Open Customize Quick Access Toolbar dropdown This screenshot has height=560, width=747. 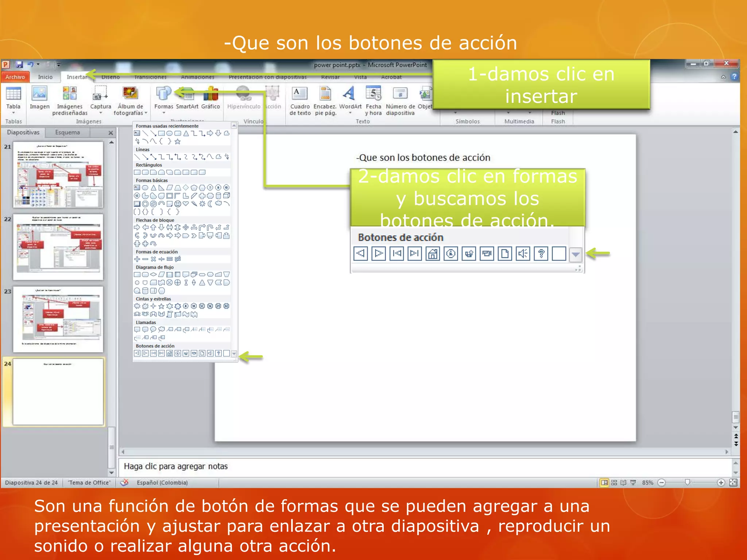tap(58, 65)
